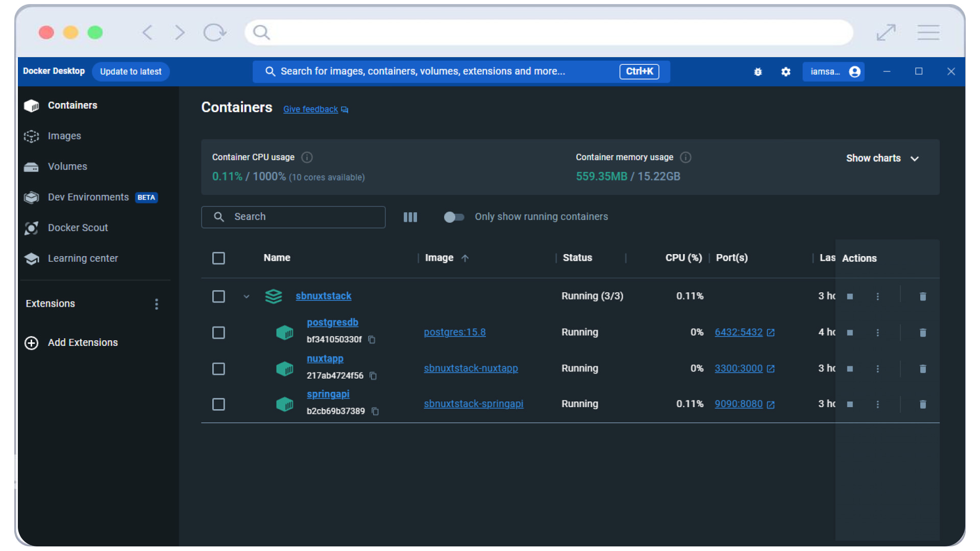
Task: Click the stop button for the sbnuxtstack row
Action: [850, 296]
